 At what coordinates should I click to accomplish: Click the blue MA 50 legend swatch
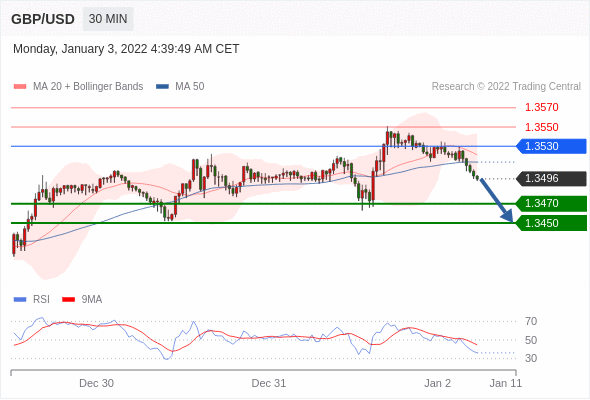[x=163, y=87]
